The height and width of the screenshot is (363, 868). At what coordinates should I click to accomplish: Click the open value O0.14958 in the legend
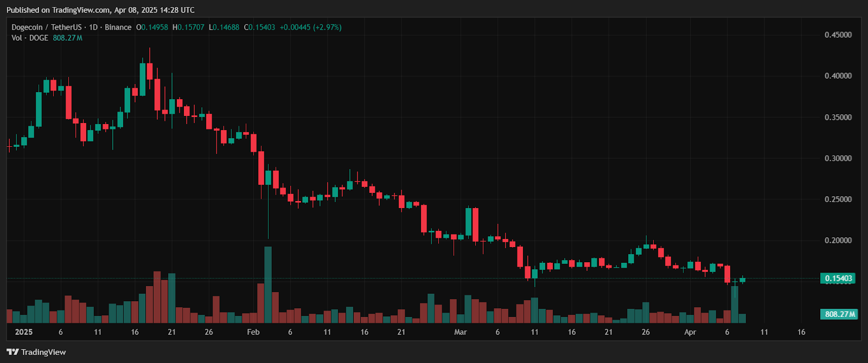(x=152, y=27)
